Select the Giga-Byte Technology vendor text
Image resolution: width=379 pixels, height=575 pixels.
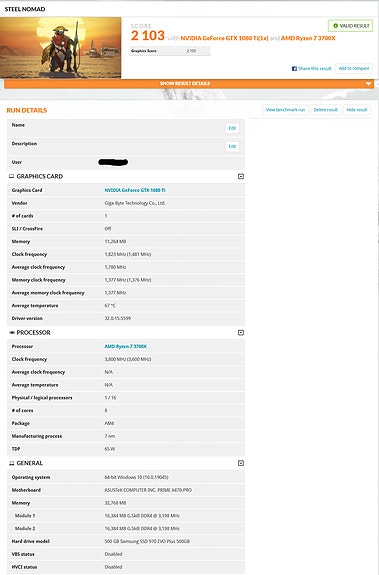click(135, 203)
